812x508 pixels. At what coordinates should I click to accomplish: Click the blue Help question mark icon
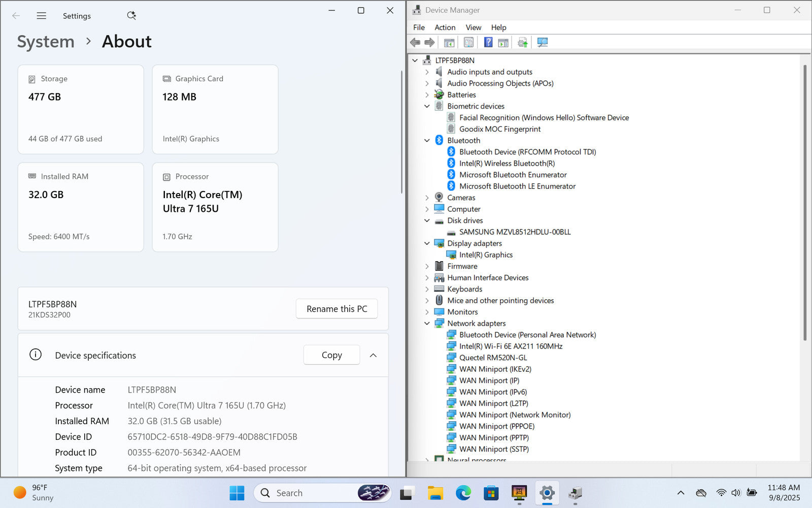pyautogui.click(x=488, y=43)
